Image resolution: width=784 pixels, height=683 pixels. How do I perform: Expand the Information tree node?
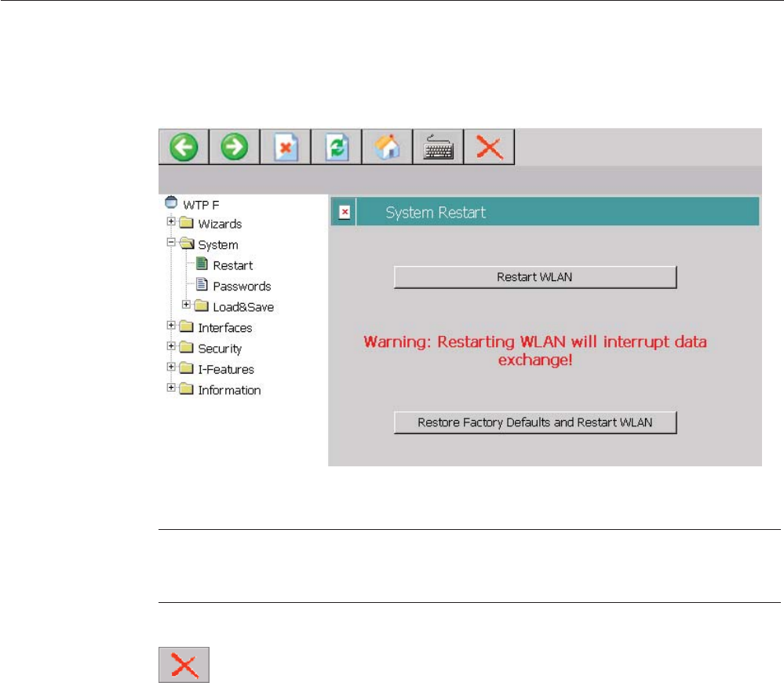[x=171, y=388]
